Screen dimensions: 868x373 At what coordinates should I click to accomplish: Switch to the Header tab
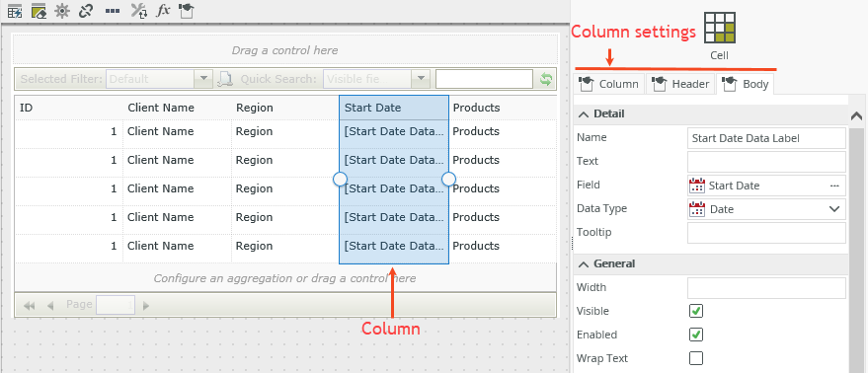(x=680, y=84)
